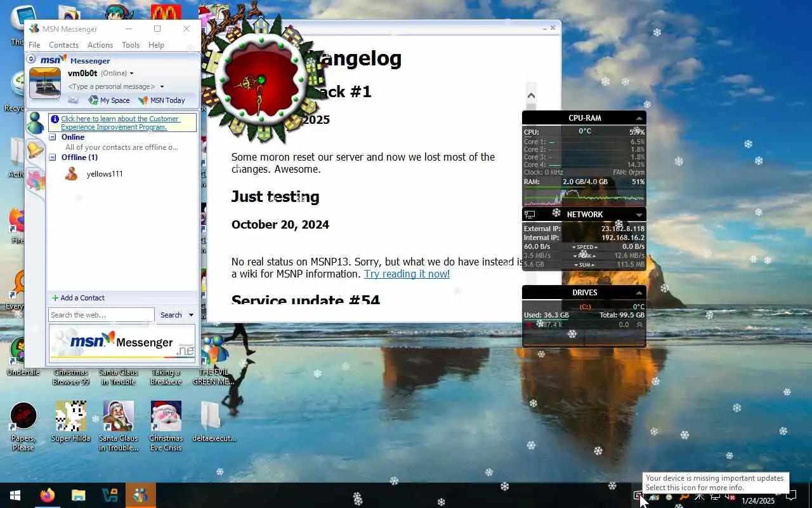The width and height of the screenshot is (812, 508).
Task: Open the Windows Start menu
Action: pos(15,495)
